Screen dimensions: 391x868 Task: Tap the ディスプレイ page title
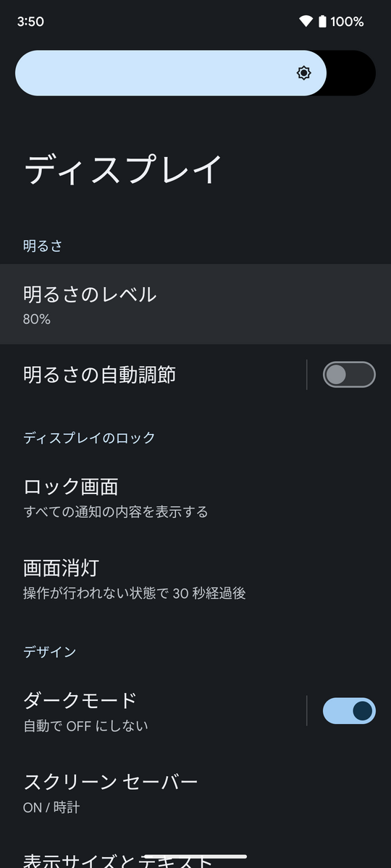pos(123,169)
